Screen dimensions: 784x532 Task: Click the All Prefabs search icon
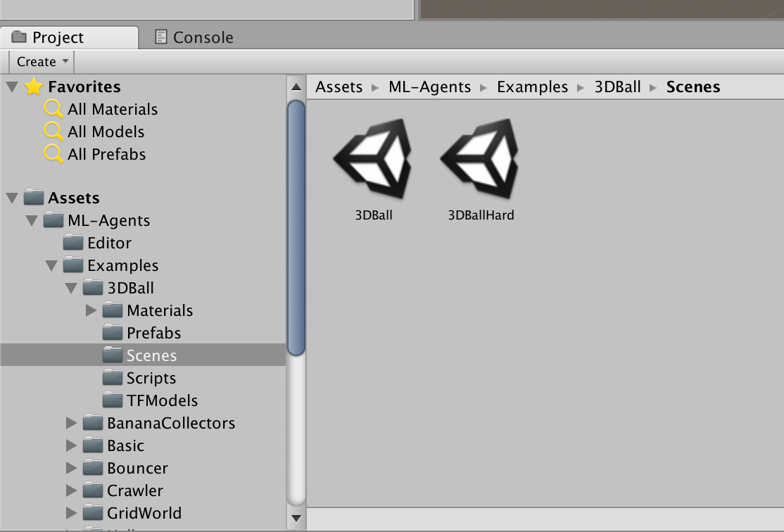pos(53,153)
